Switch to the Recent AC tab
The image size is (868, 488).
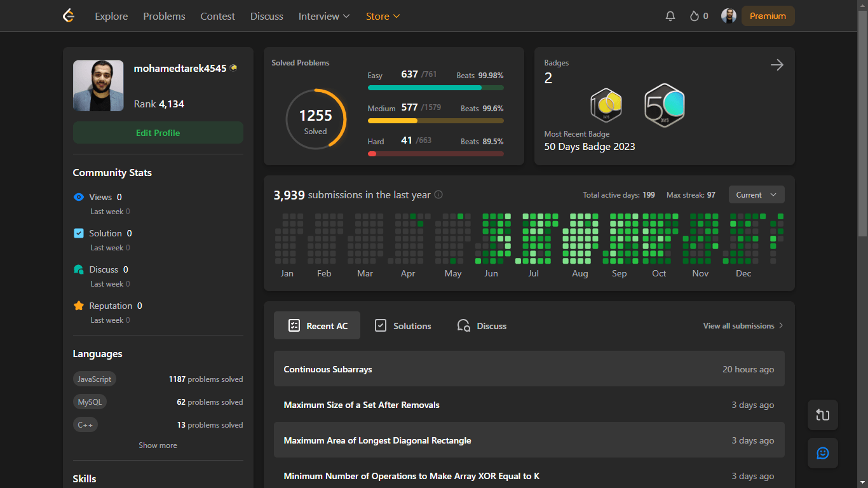[x=317, y=325]
